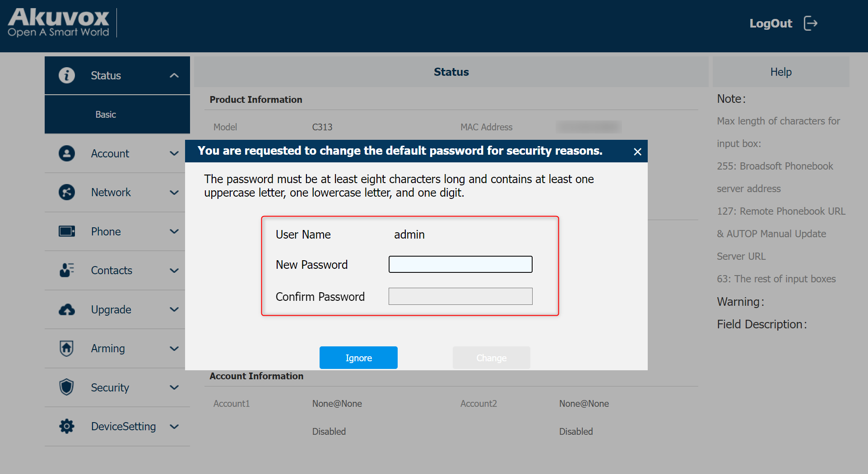Click the Phone screen icon

(x=67, y=231)
